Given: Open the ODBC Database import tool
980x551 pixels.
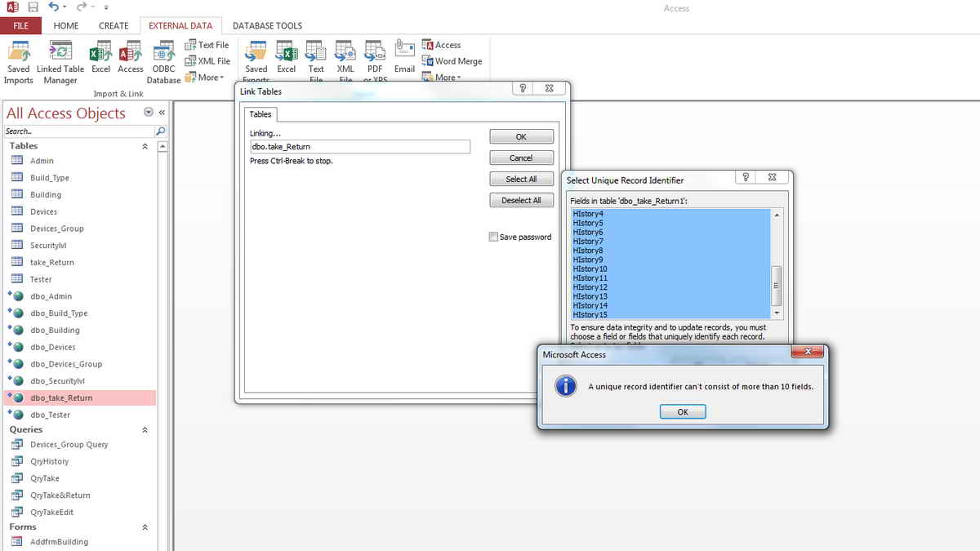Looking at the screenshot, I should [163, 62].
